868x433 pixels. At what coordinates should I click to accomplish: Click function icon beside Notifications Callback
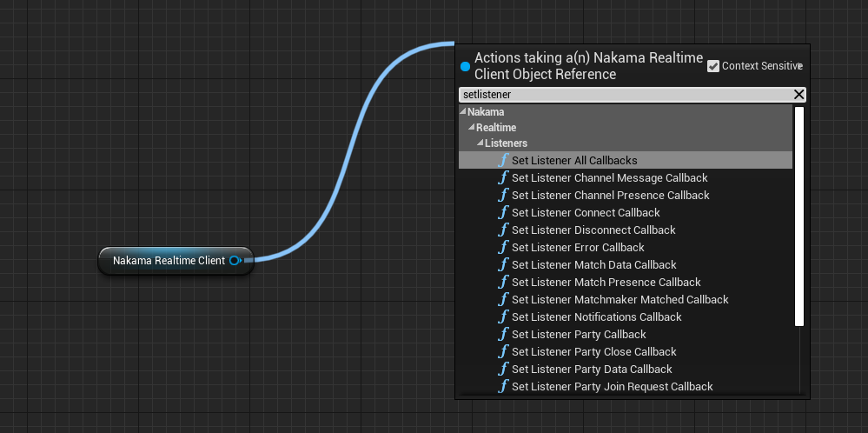[x=503, y=316]
